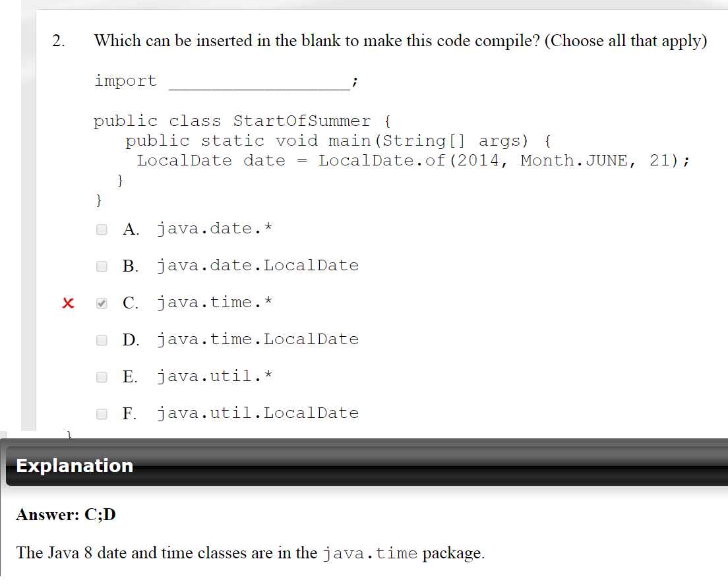Click the Explanation header bar
Image resolution: width=728 pixels, height=588 pixels.
tap(367, 465)
